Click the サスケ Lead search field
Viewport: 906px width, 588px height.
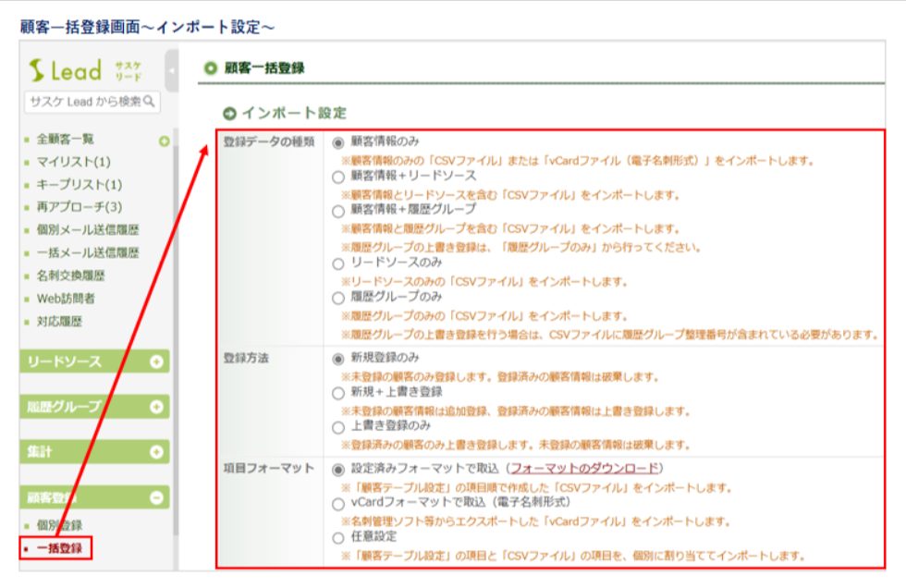click(x=83, y=101)
